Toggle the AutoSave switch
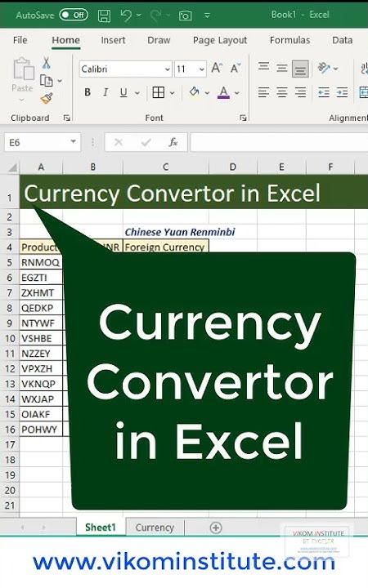 coord(74,15)
